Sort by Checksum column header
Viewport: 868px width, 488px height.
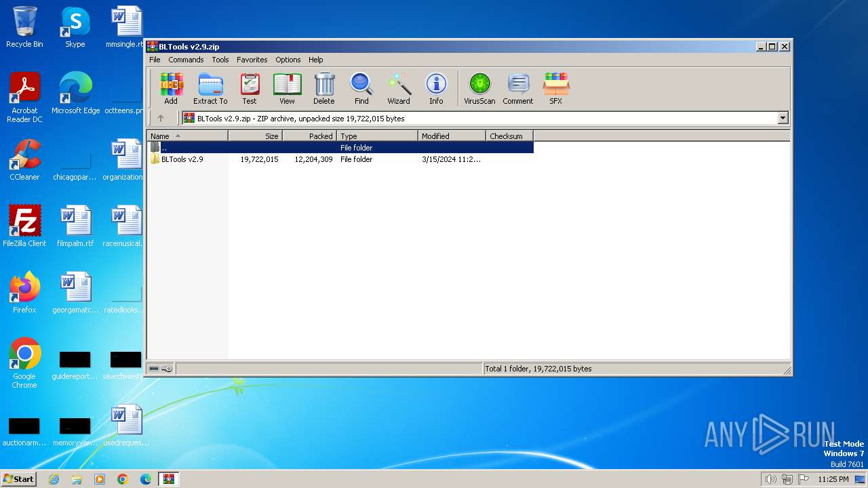coord(509,136)
